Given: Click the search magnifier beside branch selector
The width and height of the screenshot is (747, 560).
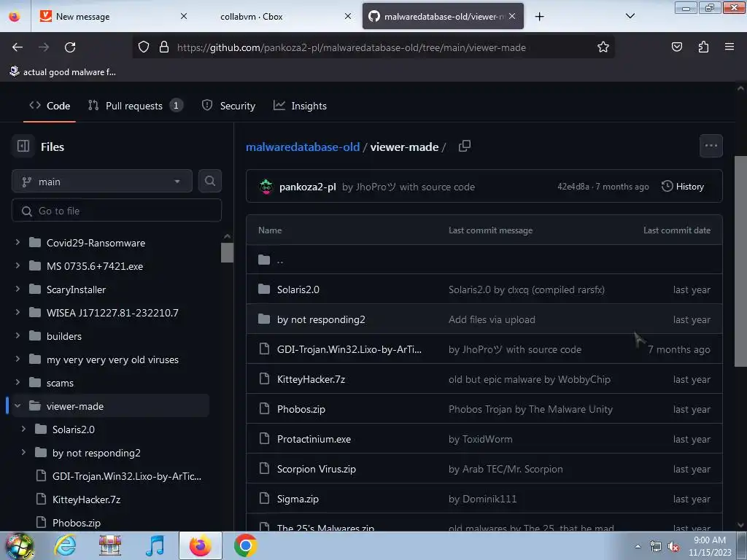Looking at the screenshot, I should click(x=210, y=181).
